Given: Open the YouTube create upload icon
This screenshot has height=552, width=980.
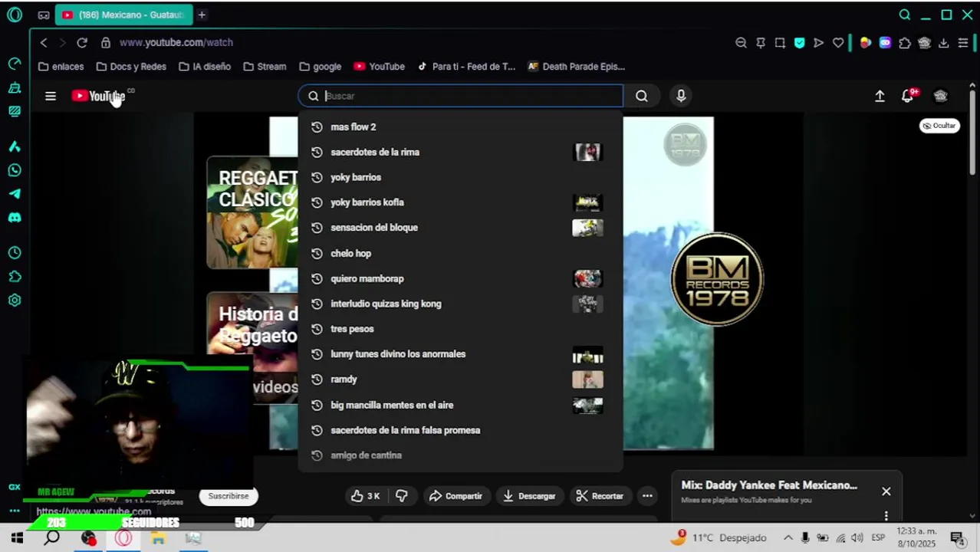Looking at the screenshot, I should (880, 96).
